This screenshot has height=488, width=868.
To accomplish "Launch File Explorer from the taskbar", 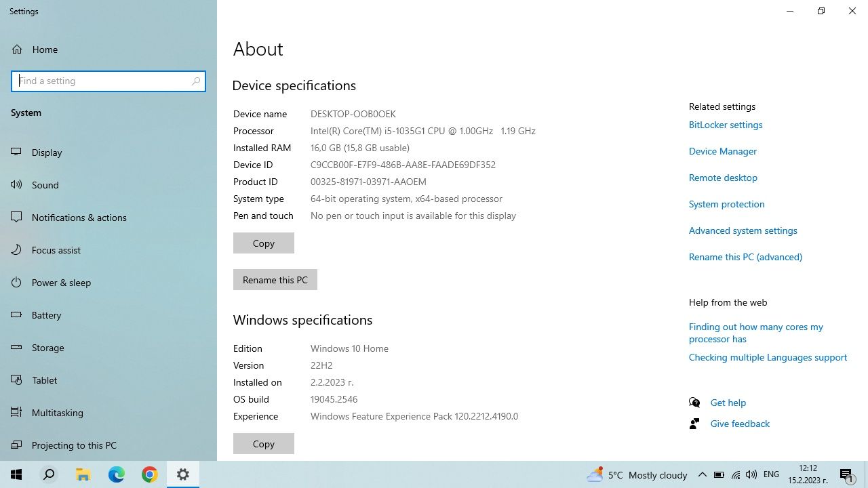I will [x=83, y=474].
